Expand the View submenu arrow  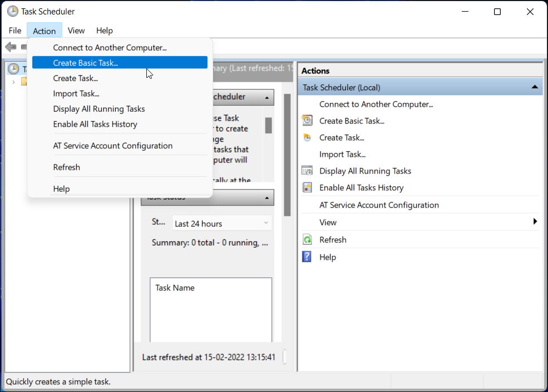(535, 222)
